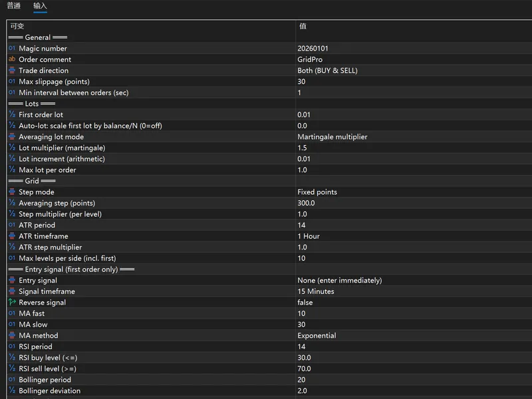This screenshot has height=399, width=532.
Task: Click the Magic number integer icon
Action: [x=12, y=48]
